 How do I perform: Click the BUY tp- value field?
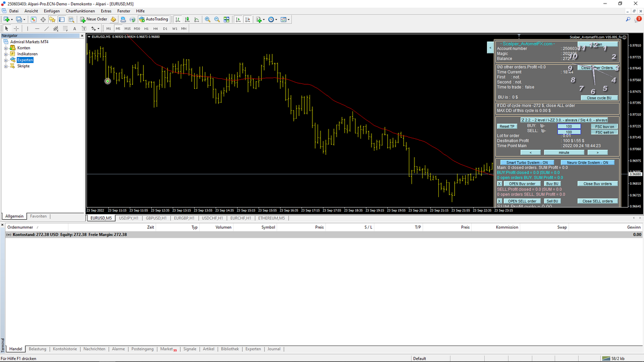569,126
